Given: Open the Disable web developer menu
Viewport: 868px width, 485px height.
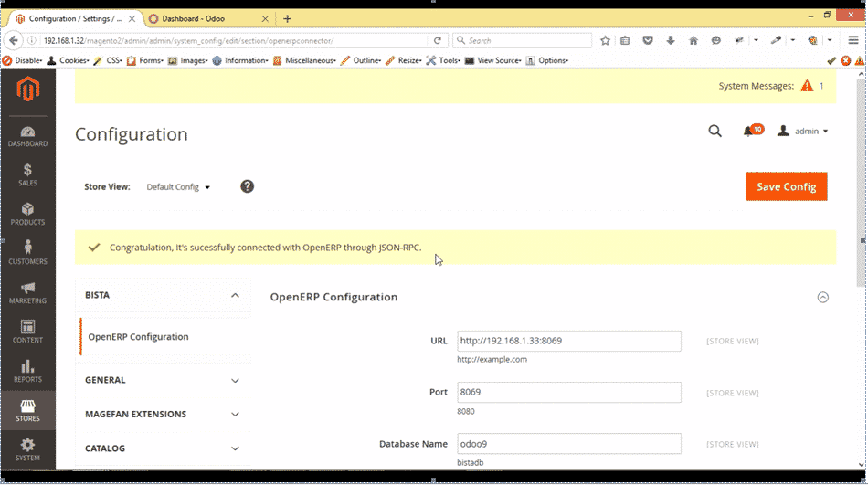Looking at the screenshot, I should 23,60.
